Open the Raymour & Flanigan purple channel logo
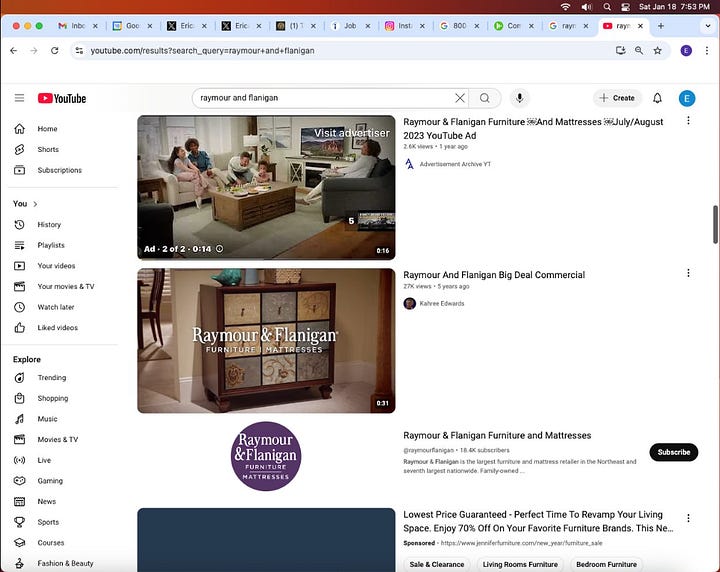The width and height of the screenshot is (720, 572). [266, 456]
